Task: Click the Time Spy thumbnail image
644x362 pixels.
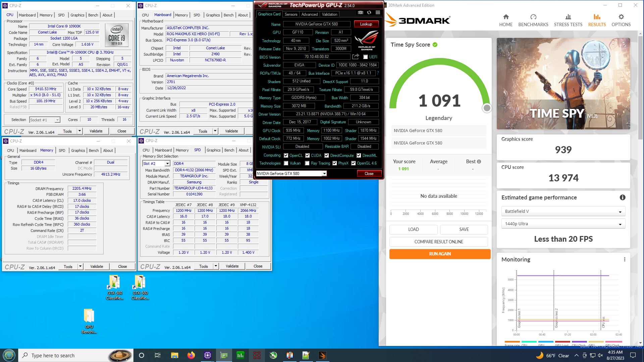Action: tap(563, 83)
